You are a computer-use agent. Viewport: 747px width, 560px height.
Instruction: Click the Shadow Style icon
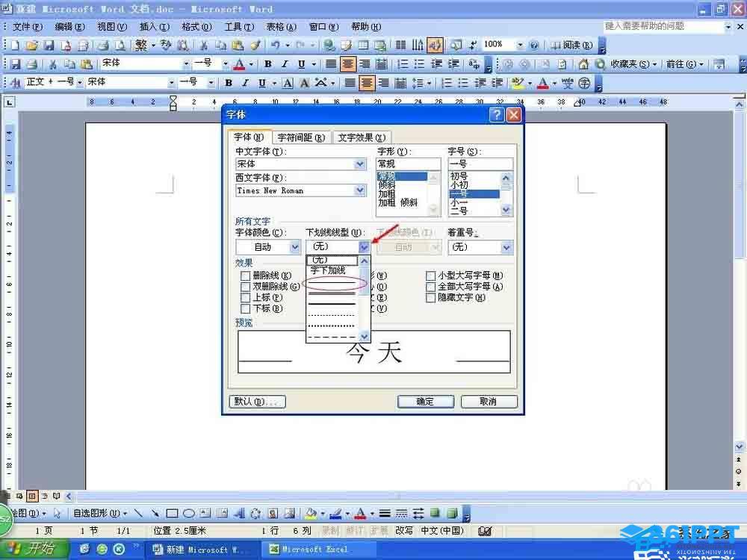435,514
